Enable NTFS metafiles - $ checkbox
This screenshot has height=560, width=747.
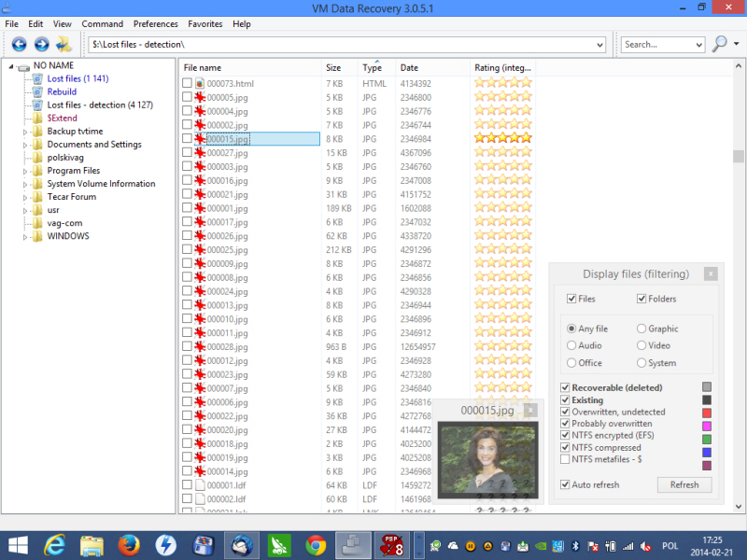[x=565, y=459]
